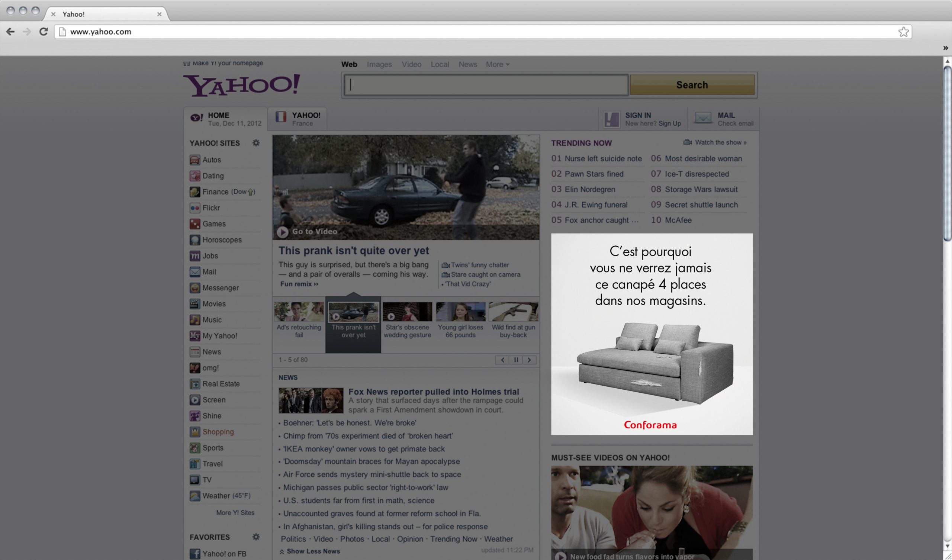Expand the More search options dropdown
952x560 pixels.
click(498, 65)
